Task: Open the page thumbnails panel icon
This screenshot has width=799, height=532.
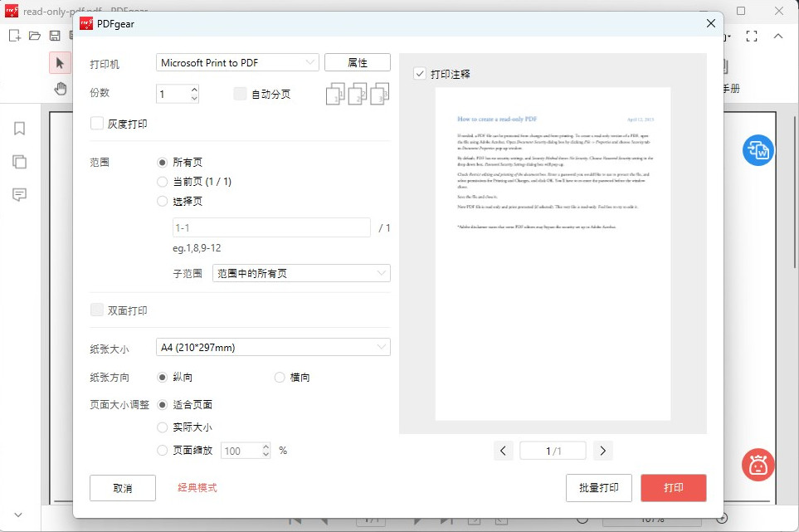Action: point(18,163)
